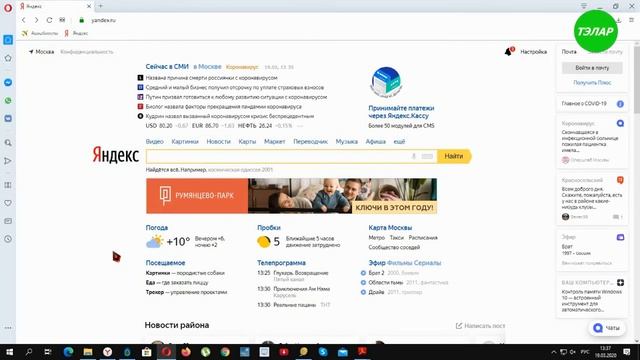The width and height of the screenshot is (640, 360).
Task: Show hidden system tray icons chevron
Action: pos(553,352)
